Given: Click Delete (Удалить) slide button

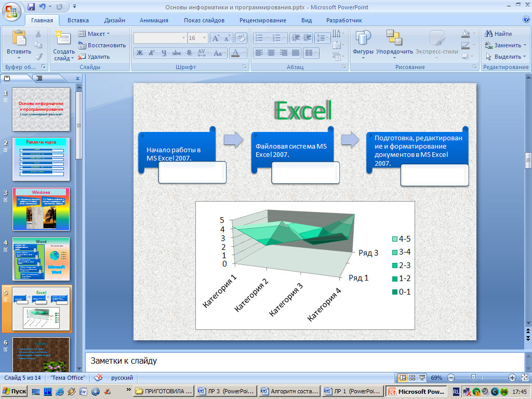Looking at the screenshot, I should pyautogui.click(x=94, y=57).
